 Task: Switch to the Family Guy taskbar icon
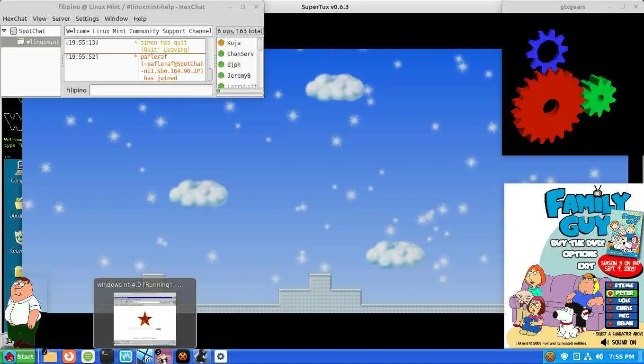(x=164, y=356)
